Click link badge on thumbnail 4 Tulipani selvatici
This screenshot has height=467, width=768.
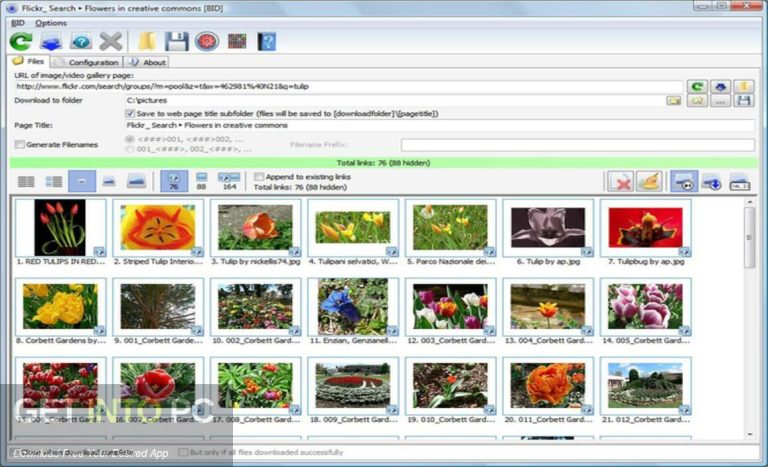392,252
